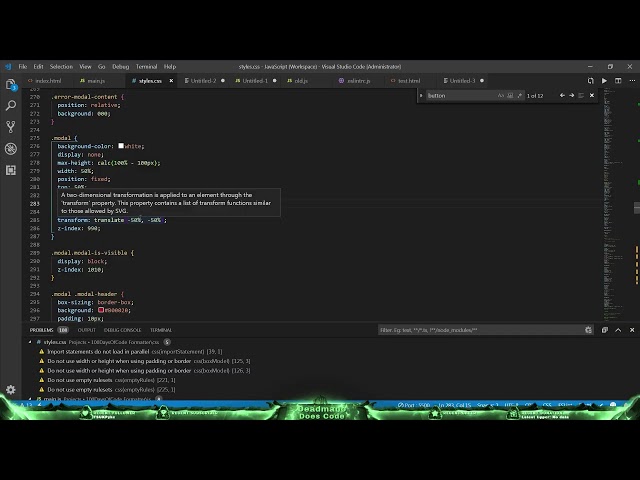Switch to the Untitled-3 tab

click(x=462, y=81)
